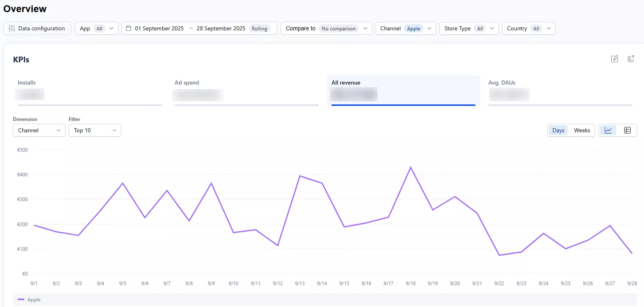Viewport: 644px width, 307px height.
Task: Select the Avg. DAUs KPI tab
Action: [560, 91]
